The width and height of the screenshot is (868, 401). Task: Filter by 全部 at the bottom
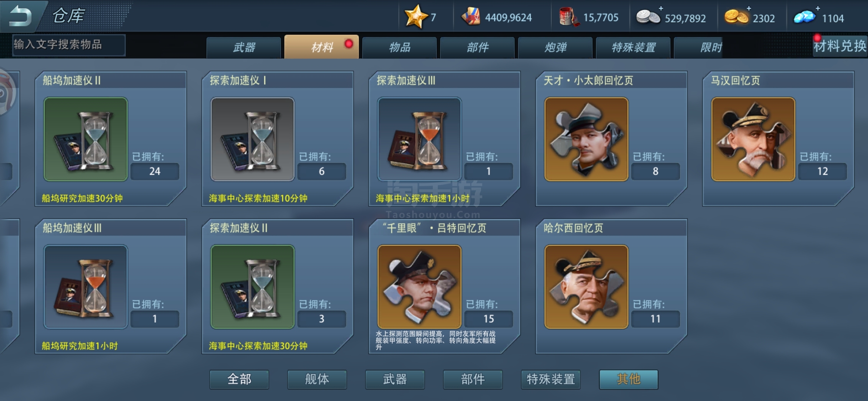coord(239,379)
